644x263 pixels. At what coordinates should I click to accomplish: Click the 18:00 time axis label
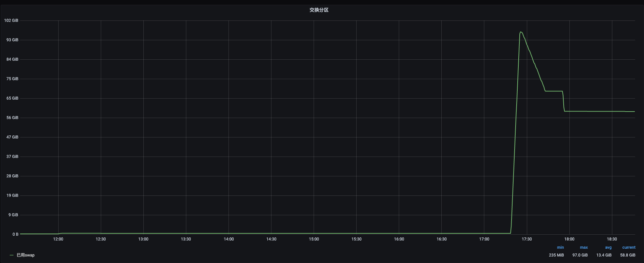[x=569, y=239]
